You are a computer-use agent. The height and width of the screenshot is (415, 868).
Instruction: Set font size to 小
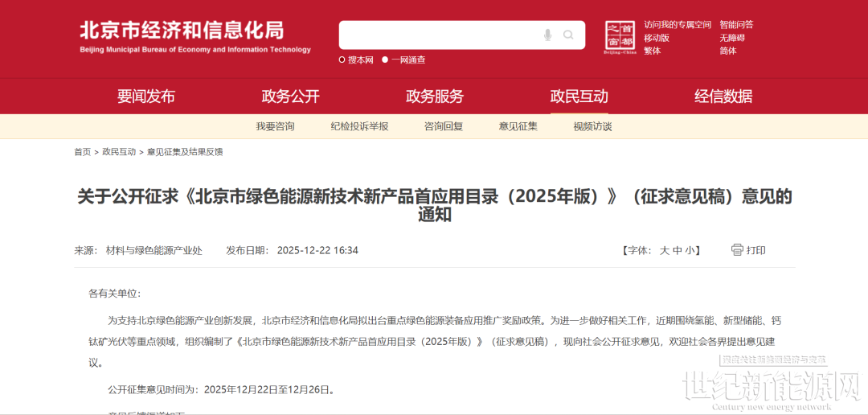(690, 250)
